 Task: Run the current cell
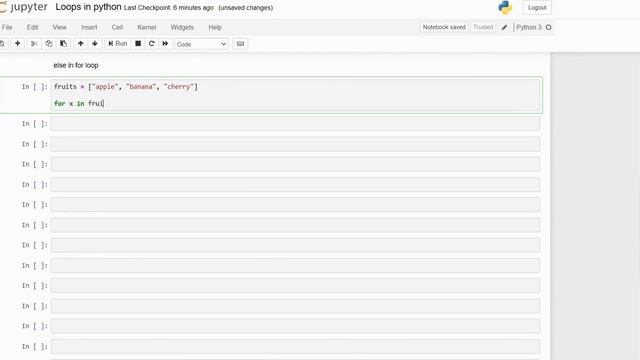click(x=118, y=43)
